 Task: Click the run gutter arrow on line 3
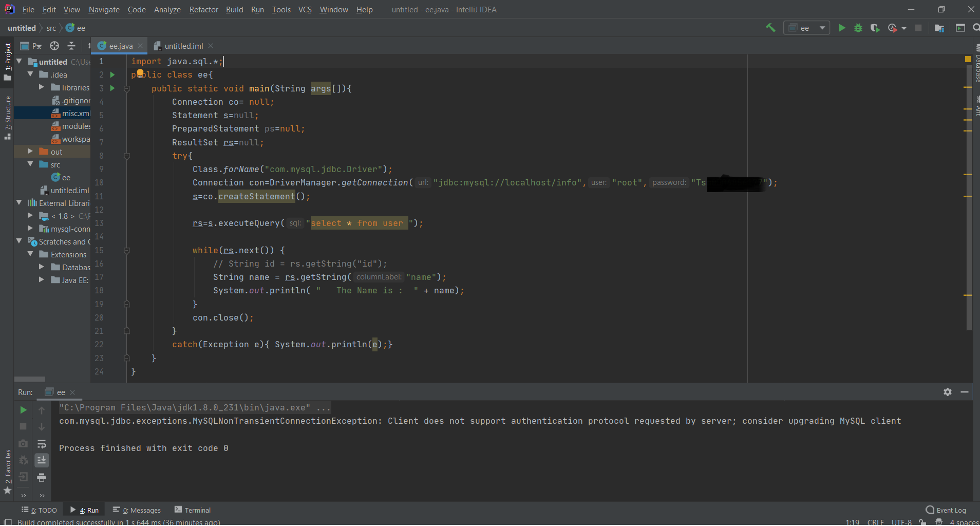[x=112, y=88]
